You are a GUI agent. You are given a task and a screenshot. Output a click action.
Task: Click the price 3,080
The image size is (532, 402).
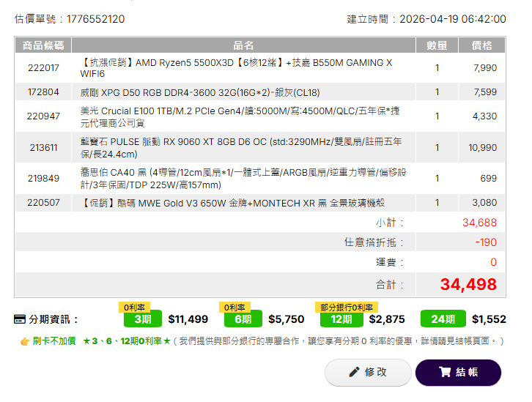[x=484, y=203]
